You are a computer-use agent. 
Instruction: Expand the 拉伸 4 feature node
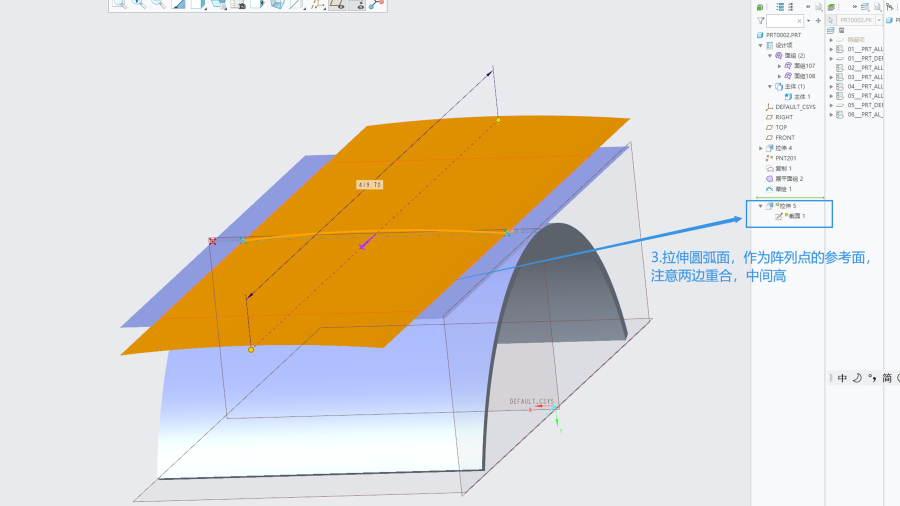tap(760, 148)
